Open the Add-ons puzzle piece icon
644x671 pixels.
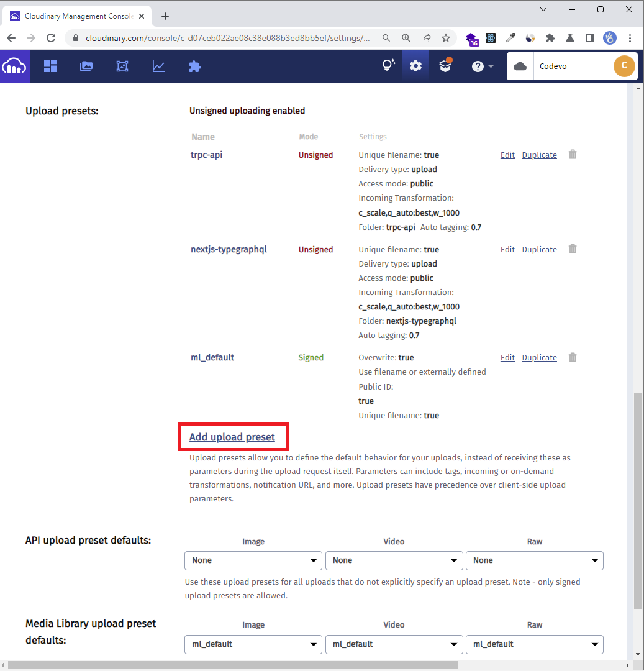click(194, 66)
